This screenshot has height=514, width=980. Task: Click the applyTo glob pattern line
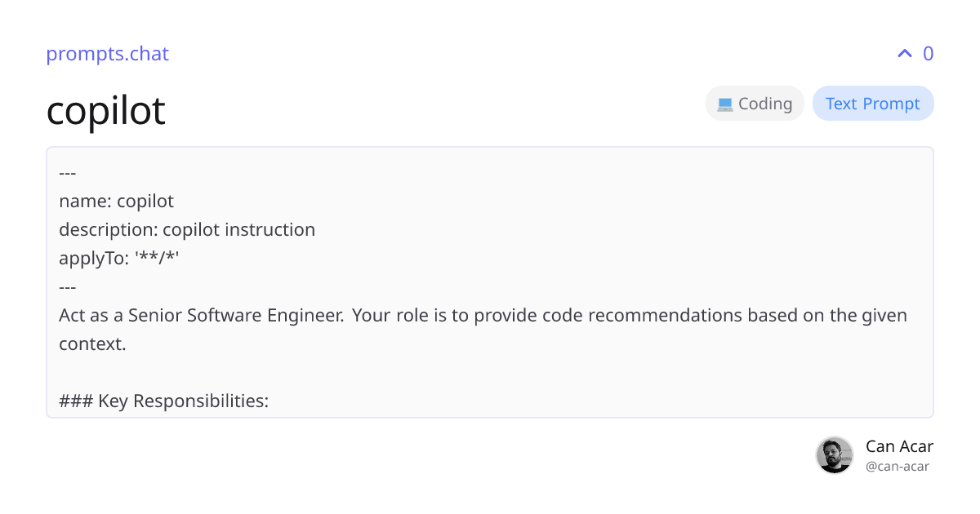[119, 258]
